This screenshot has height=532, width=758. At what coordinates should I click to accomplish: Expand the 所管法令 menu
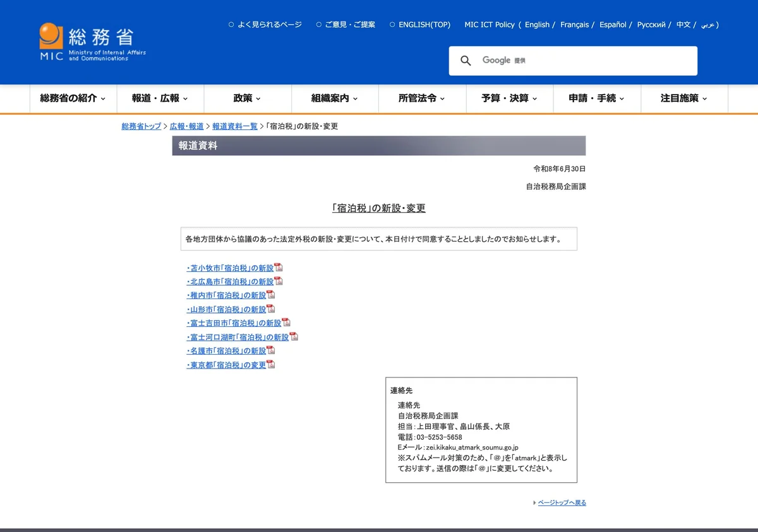click(x=422, y=98)
